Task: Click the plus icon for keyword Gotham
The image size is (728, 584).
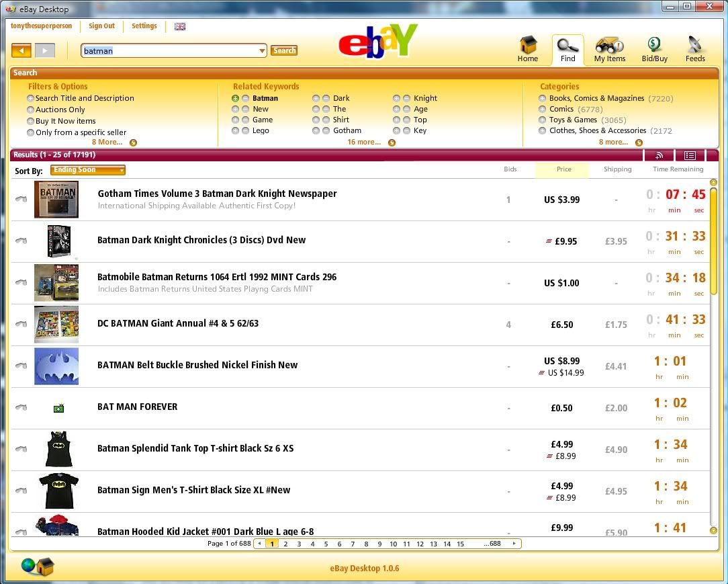Action: pos(316,131)
